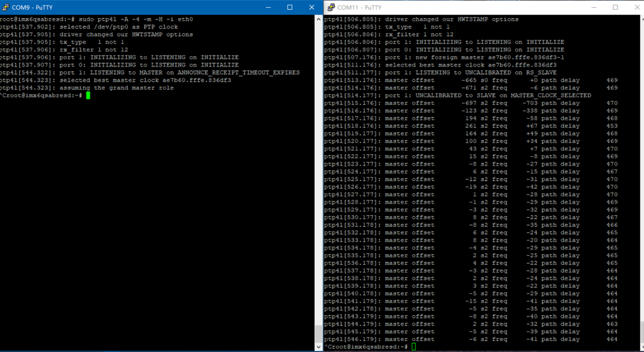This screenshot has height=352, width=644.
Task: Maximize the COM9 PuTTY window
Action: (x=290, y=7)
